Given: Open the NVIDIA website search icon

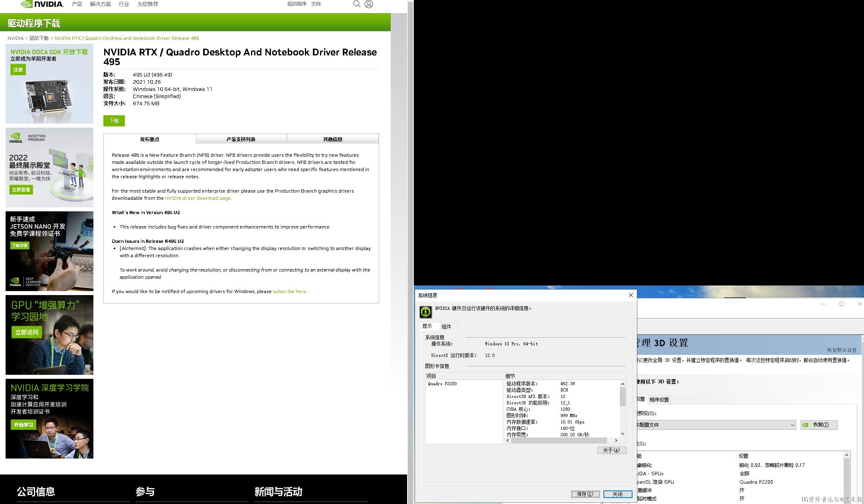Looking at the screenshot, I should click(357, 4).
